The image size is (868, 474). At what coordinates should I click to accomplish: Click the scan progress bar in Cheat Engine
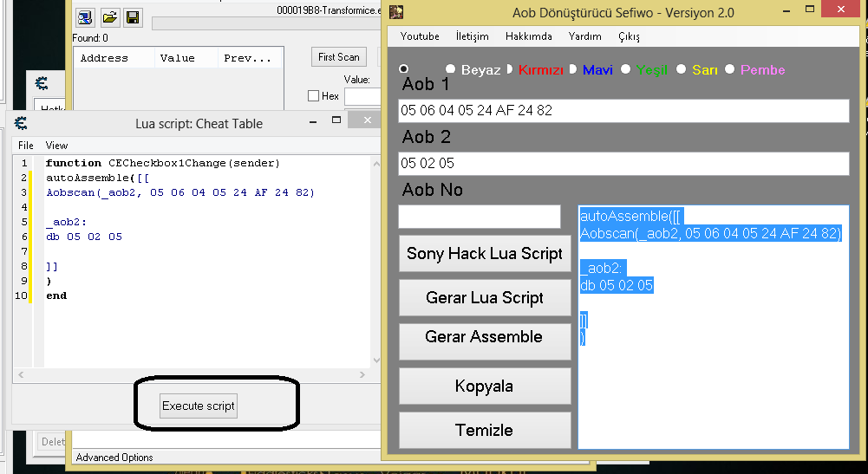pos(267,23)
